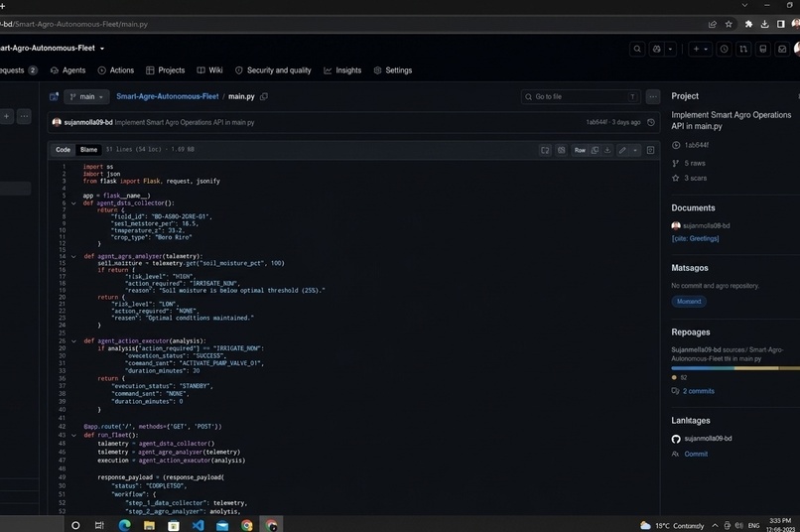
Task: Edit the file with the pencil icon
Action: [622, 150]
